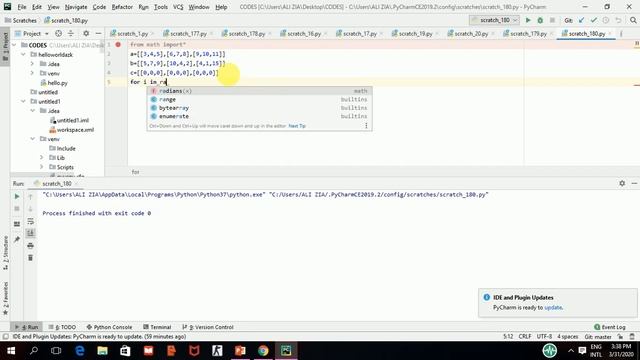
Task: Revert changes with the rollback icon
Action: pos(618,20)
